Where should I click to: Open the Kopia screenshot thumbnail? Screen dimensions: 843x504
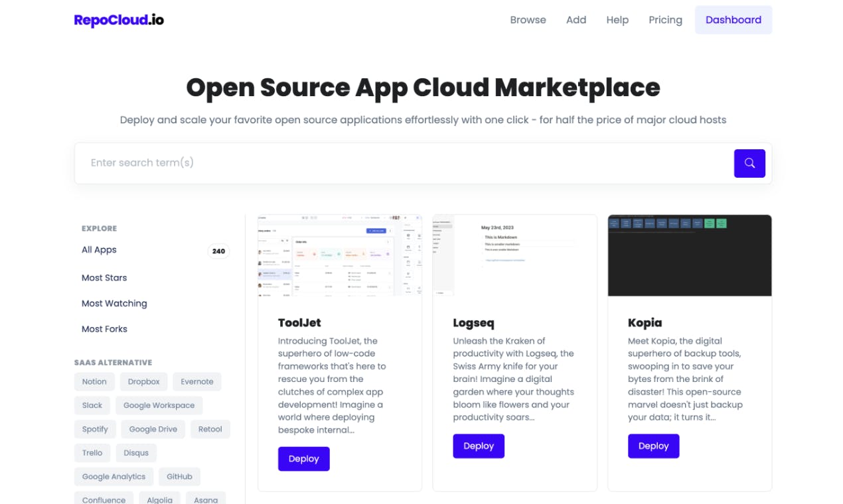click(690, 255)
